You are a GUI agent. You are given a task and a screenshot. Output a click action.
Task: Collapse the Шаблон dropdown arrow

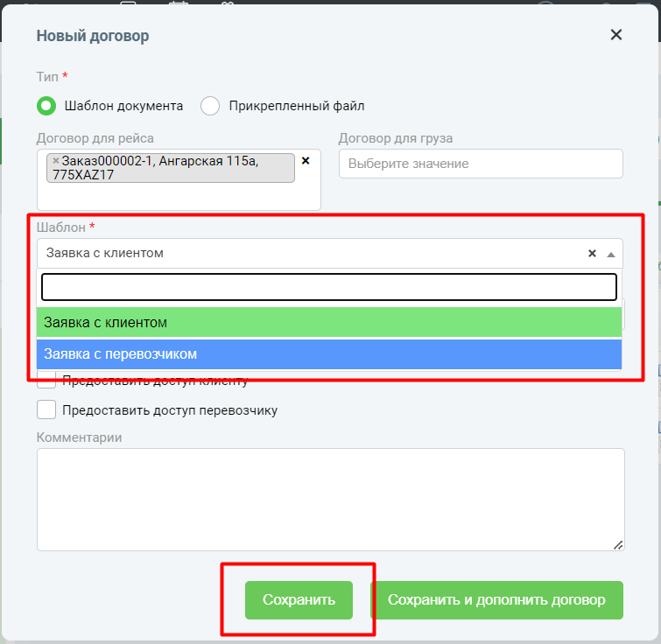610,254
